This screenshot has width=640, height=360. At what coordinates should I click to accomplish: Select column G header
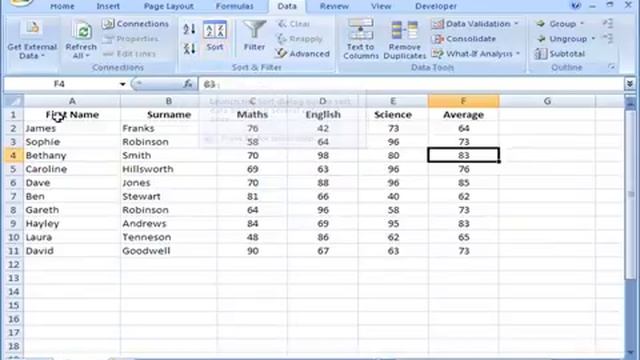[547, 101]
